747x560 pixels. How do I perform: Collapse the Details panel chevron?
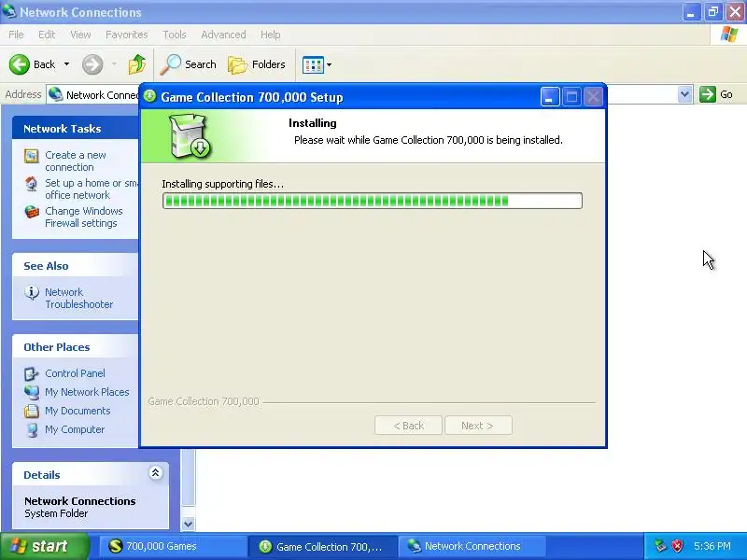[155, 473]
